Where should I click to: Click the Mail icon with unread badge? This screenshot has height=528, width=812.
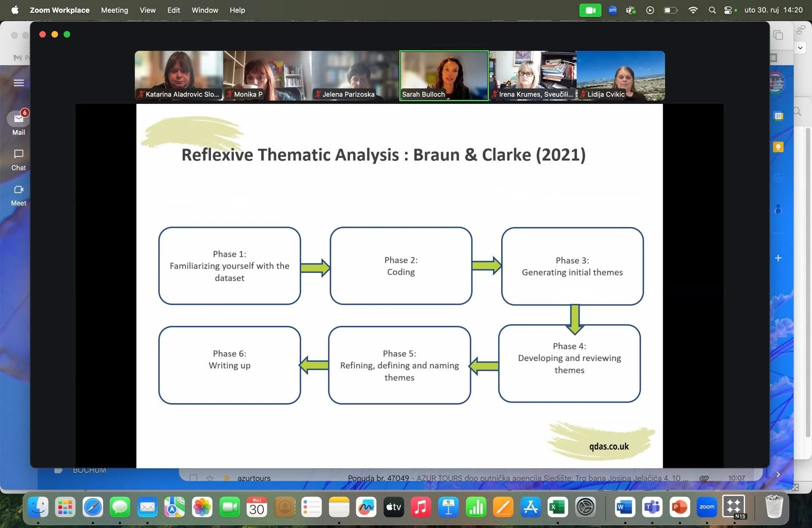point(19,119)
